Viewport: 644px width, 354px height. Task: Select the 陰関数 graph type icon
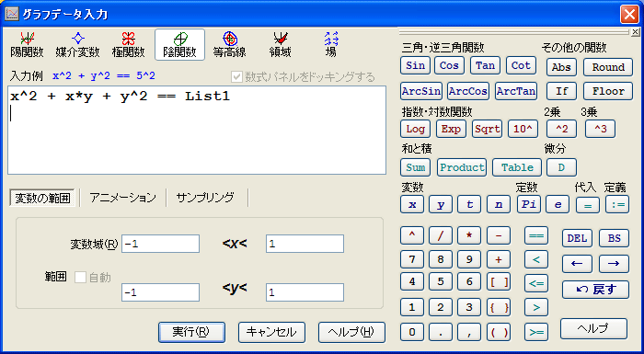pos(180,45)
